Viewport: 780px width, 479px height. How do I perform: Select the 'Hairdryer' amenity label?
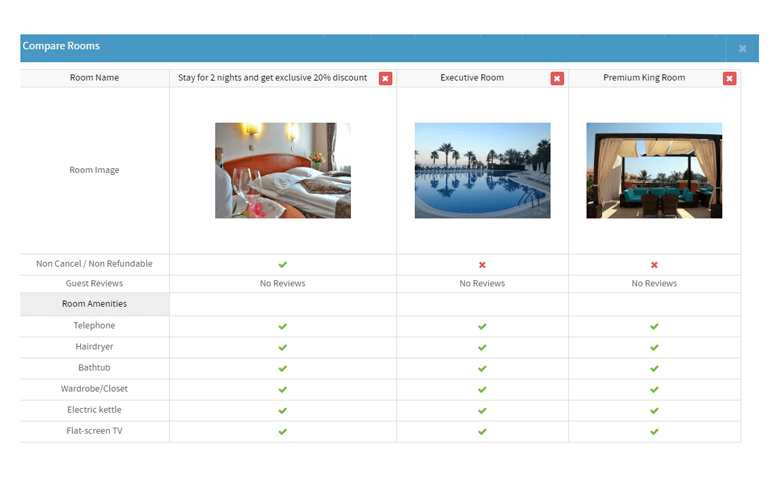94,347
